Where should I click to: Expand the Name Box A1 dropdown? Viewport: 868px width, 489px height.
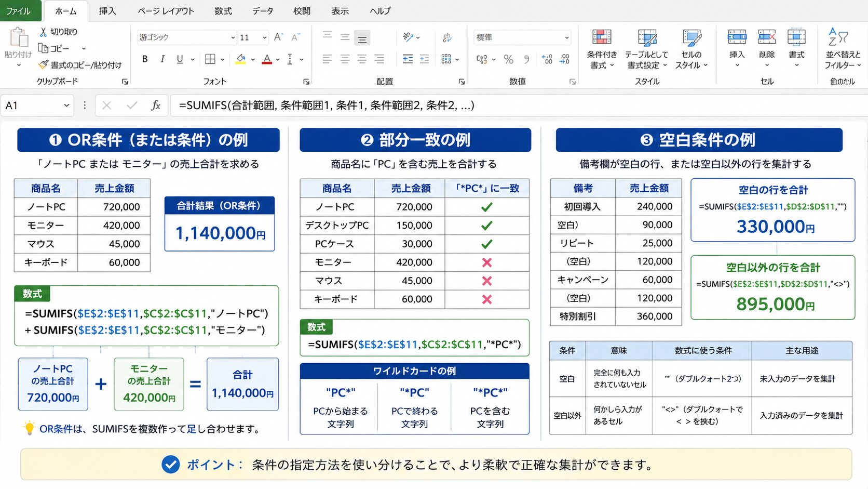click(x=66, y=105)
